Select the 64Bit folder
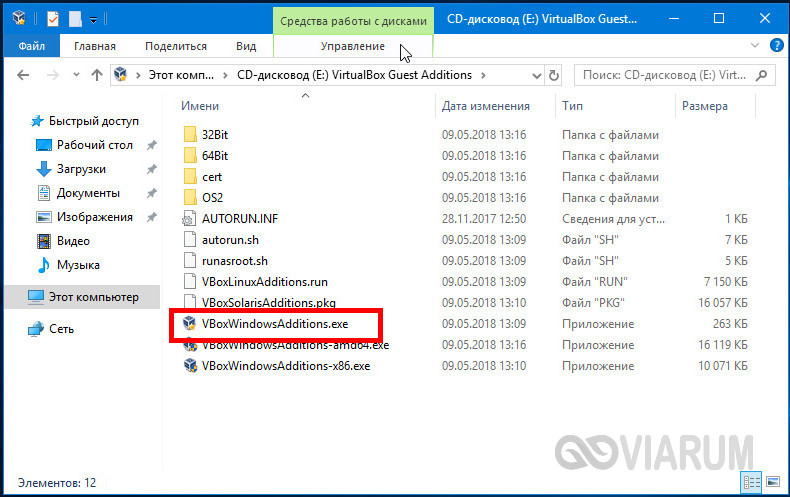 (x=215, y=156)
